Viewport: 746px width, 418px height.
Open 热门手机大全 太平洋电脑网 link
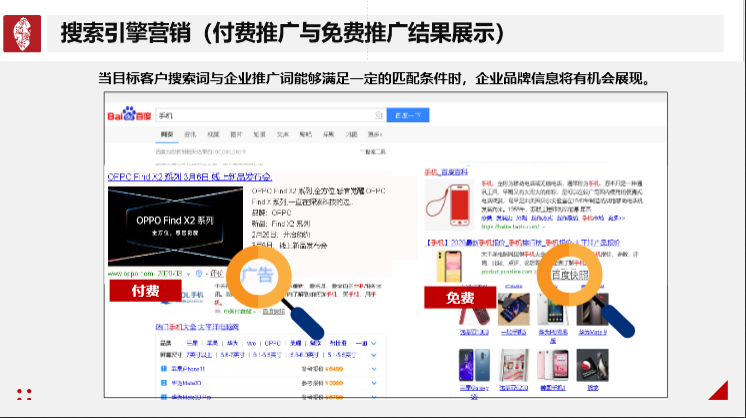(197, 327)
